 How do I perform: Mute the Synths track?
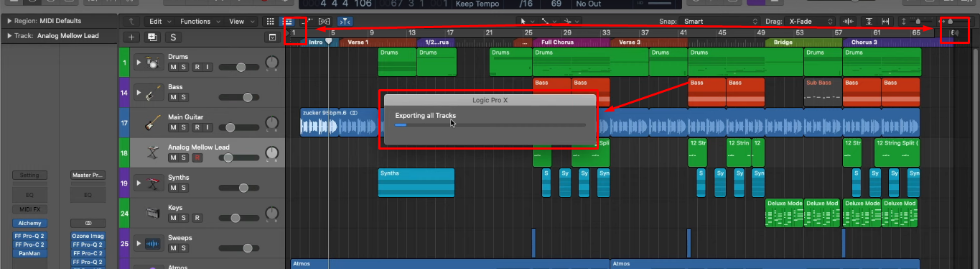pyautogui.click(x=173, y=188)
